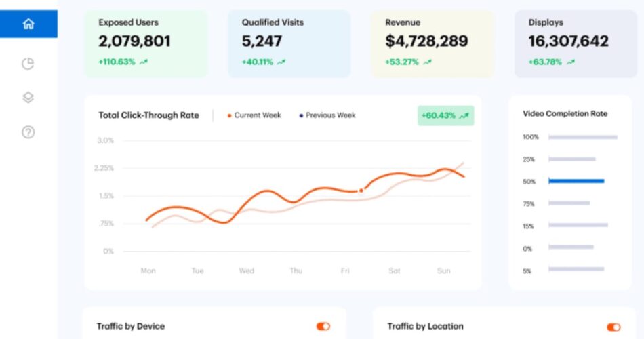This screenshot has height=339, width=644.
Task: Click trend arrow beside +110.63% Exposed Users
Action: coord(143,62)
